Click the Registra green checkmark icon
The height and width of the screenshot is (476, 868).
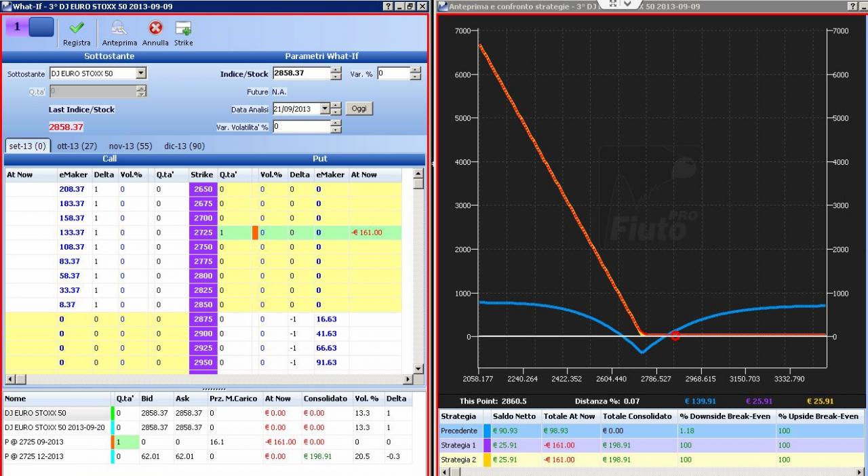point(77,28)
